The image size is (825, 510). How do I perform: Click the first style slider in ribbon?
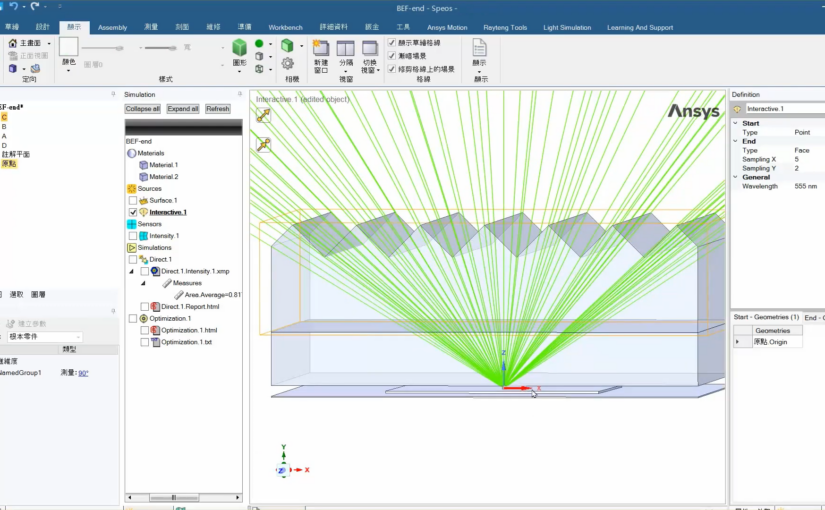102,48
